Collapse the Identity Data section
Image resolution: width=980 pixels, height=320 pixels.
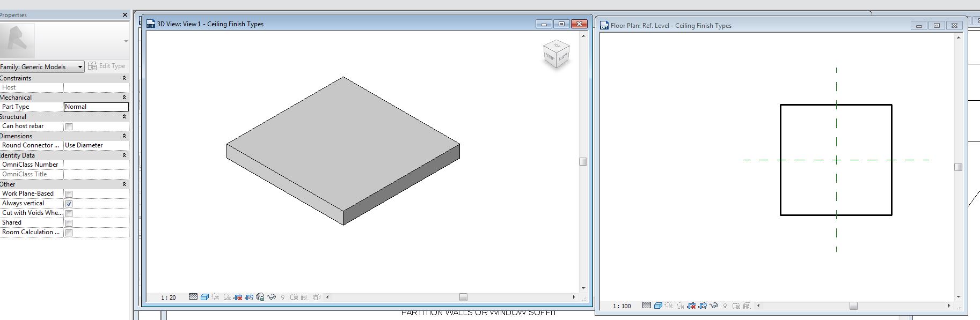point(125,155)
